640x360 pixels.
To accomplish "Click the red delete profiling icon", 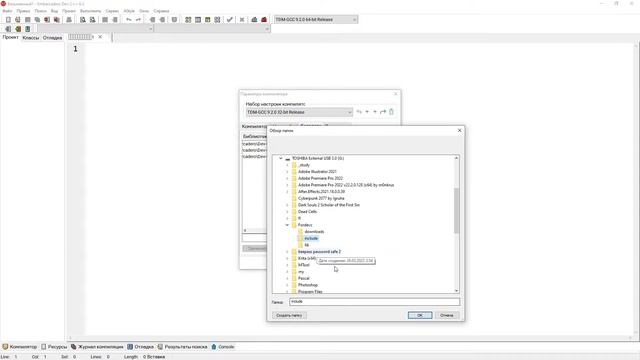I will (264, 20).
